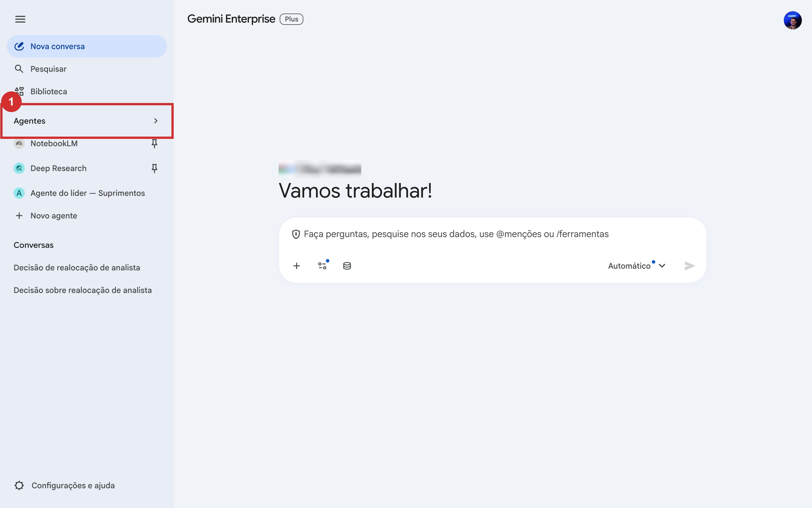Open Pesquisar in the sidebar

pos(87,69)
